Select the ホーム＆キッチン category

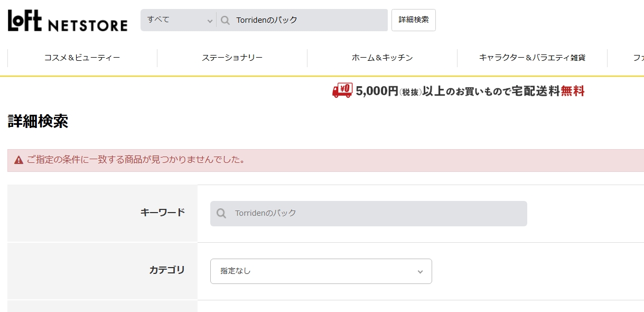pyautogui.click(x=382, y=58)
